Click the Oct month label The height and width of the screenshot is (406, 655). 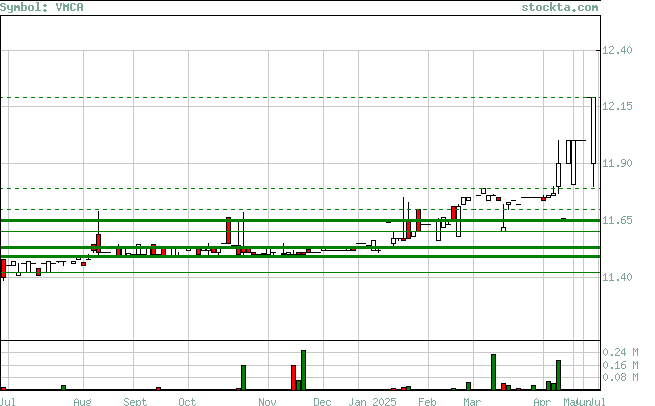coord(187,402)
